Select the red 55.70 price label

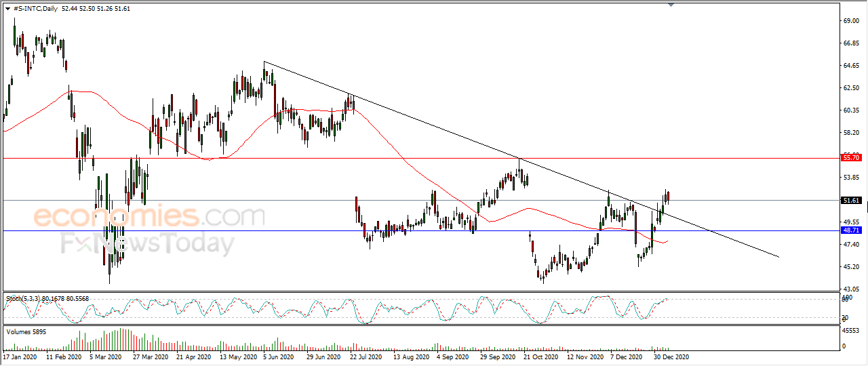[x=850, y=157]
